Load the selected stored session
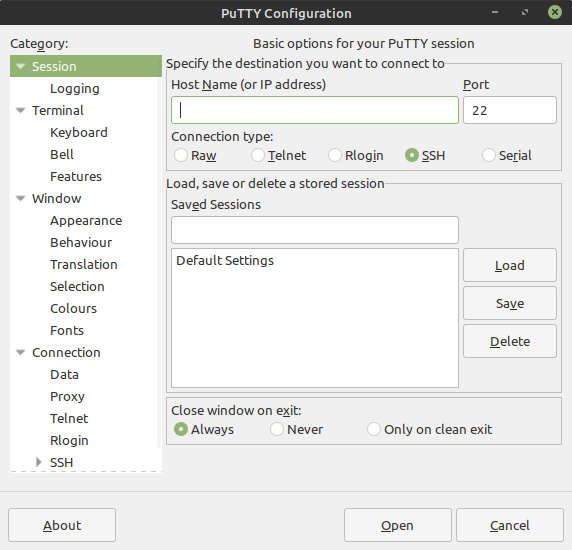572x550 pixels. click(510, 265)
